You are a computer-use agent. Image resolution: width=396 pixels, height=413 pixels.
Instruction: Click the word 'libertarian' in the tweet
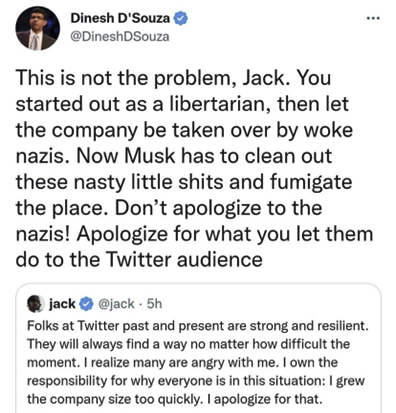pos(220,104)
